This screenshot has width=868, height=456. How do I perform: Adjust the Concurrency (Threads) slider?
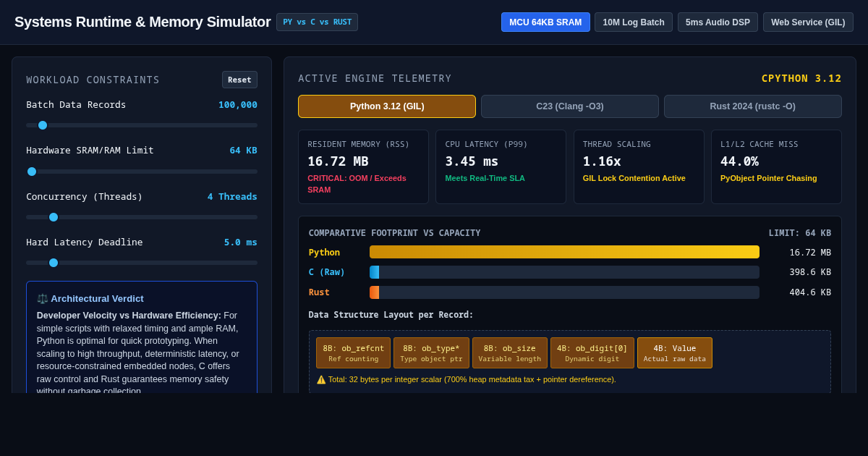[142, 217]
